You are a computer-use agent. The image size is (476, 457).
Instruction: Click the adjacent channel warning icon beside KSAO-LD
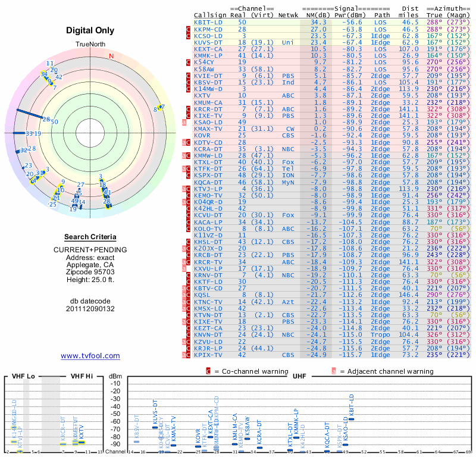(x=184, y=122)
